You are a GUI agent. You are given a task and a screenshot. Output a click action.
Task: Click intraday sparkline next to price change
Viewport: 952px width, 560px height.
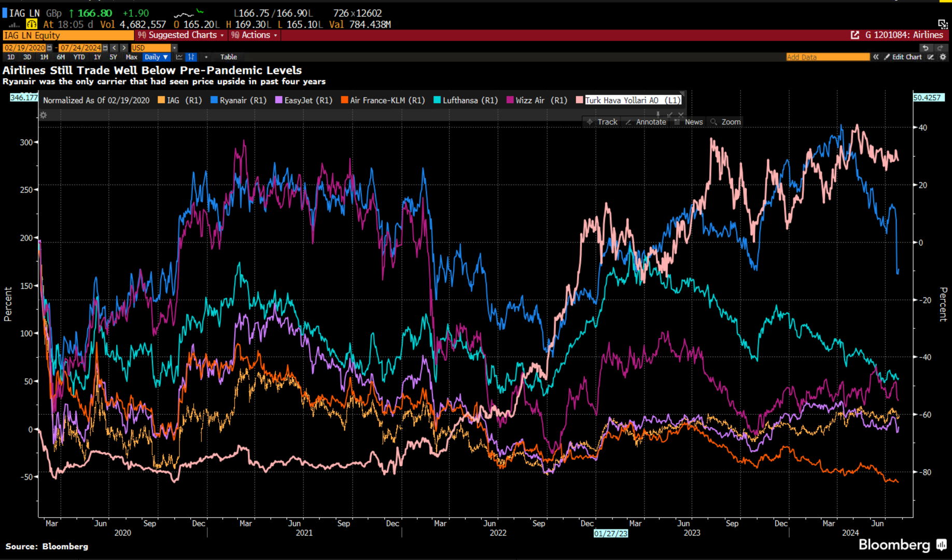coord(189,13)
